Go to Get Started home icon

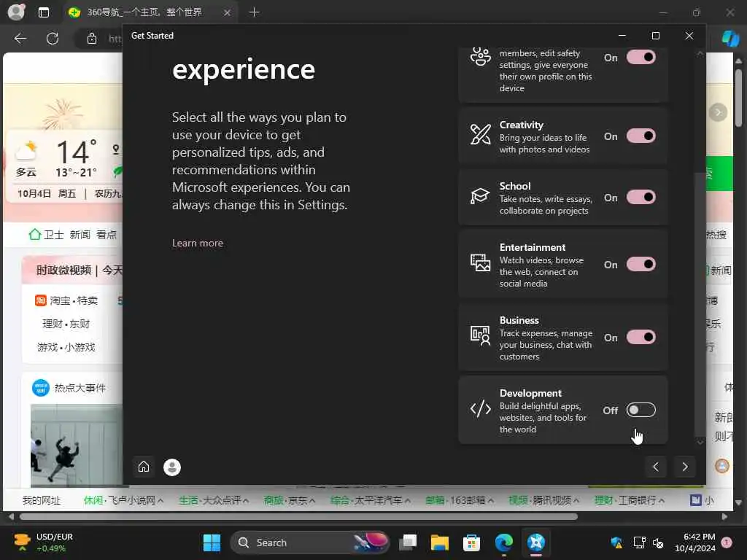click(x=144, y=467)
